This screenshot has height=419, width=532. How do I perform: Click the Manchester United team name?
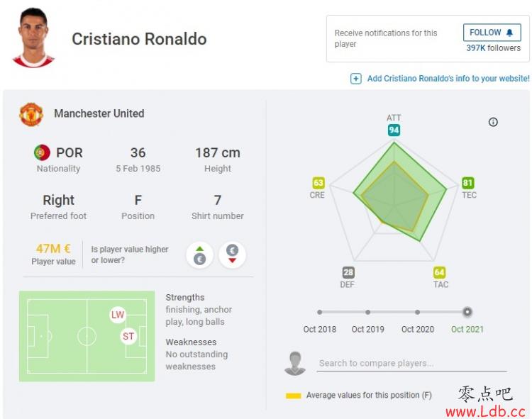[x=99, y=113]
